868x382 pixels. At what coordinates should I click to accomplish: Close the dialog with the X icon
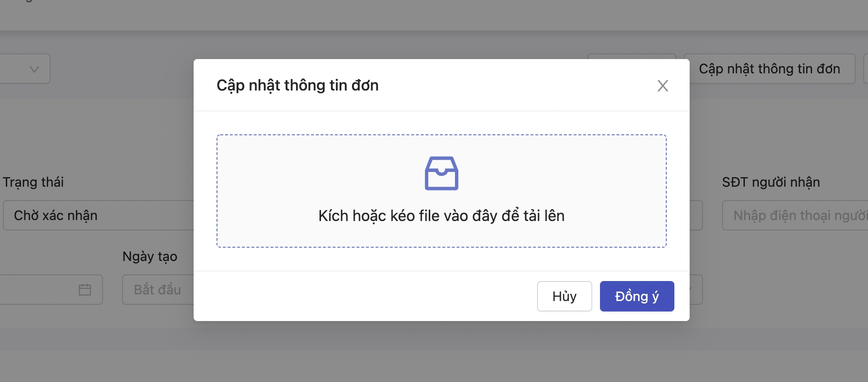[x=662, y=86]
